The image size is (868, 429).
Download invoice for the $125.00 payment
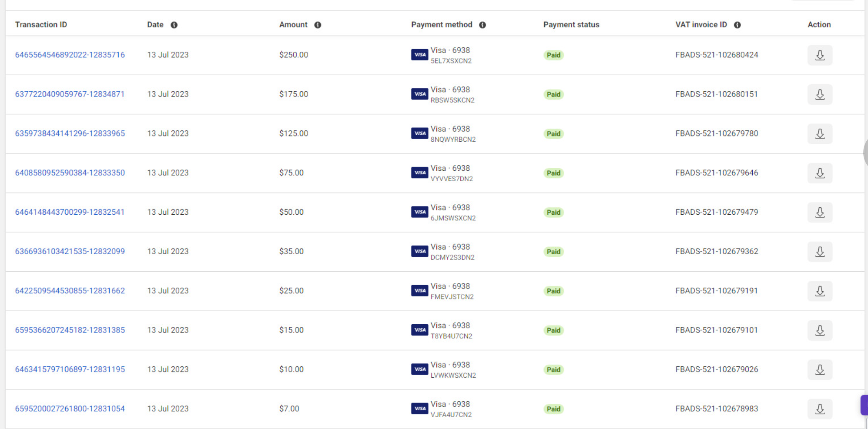[820, 134]
